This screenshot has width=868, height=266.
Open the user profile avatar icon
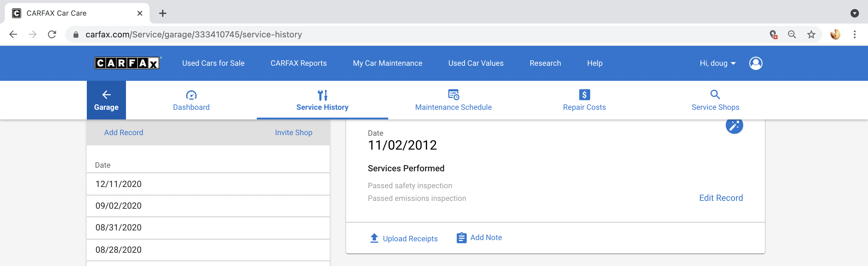(756, 63)
